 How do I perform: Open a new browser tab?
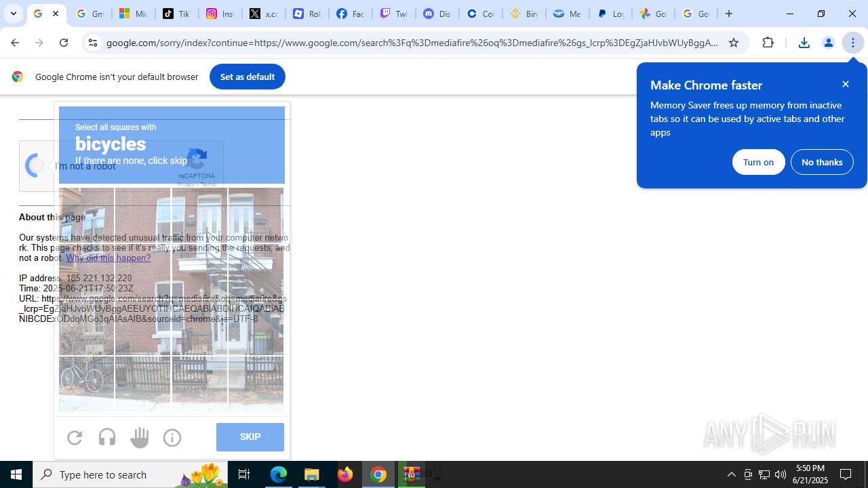(x=729, y=14)
